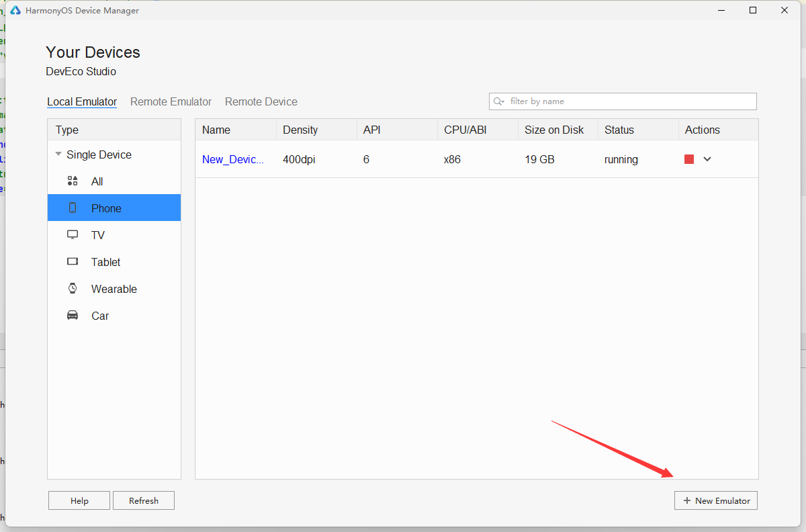
Task: Click the Actions column header
Action: [718, 130]
